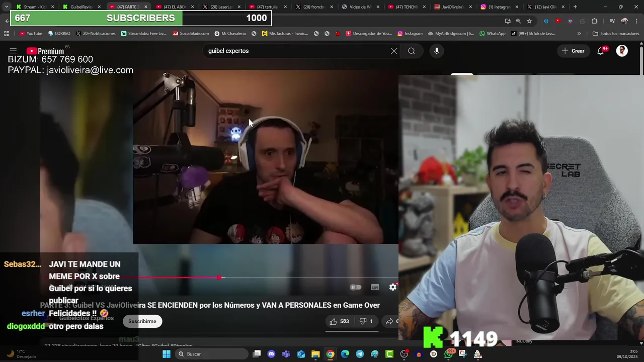This screenshot has height=362, width=644.
Task: Share the video using arrow icon
Action: pyautogui.click(x=389, y=321)
